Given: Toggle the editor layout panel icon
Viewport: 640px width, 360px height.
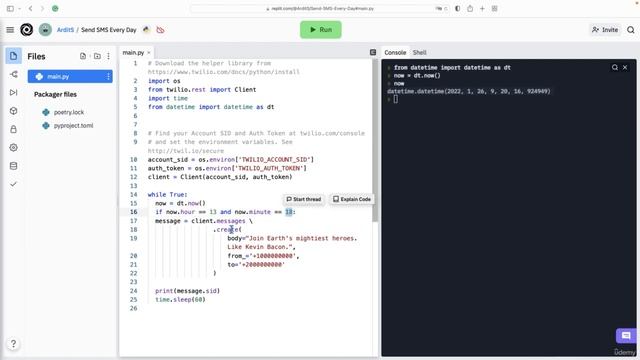Looking at the screenshot, I should [x=373, y=52].
